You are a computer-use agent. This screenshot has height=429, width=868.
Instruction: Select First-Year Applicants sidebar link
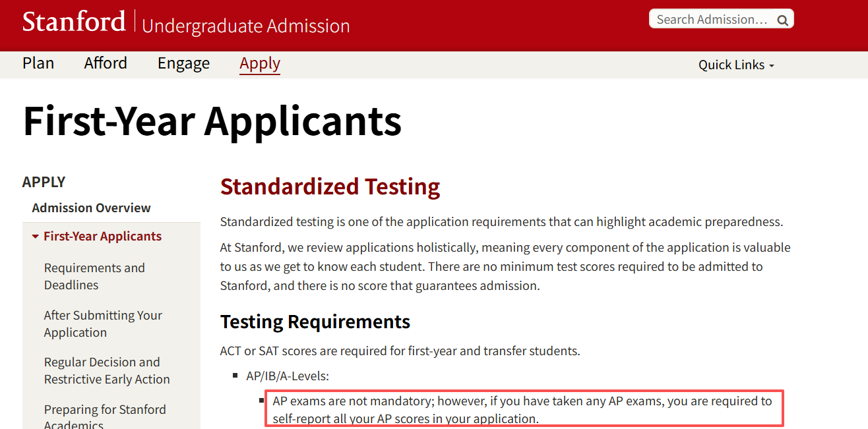pyautogui.click(x=102, y=237)
